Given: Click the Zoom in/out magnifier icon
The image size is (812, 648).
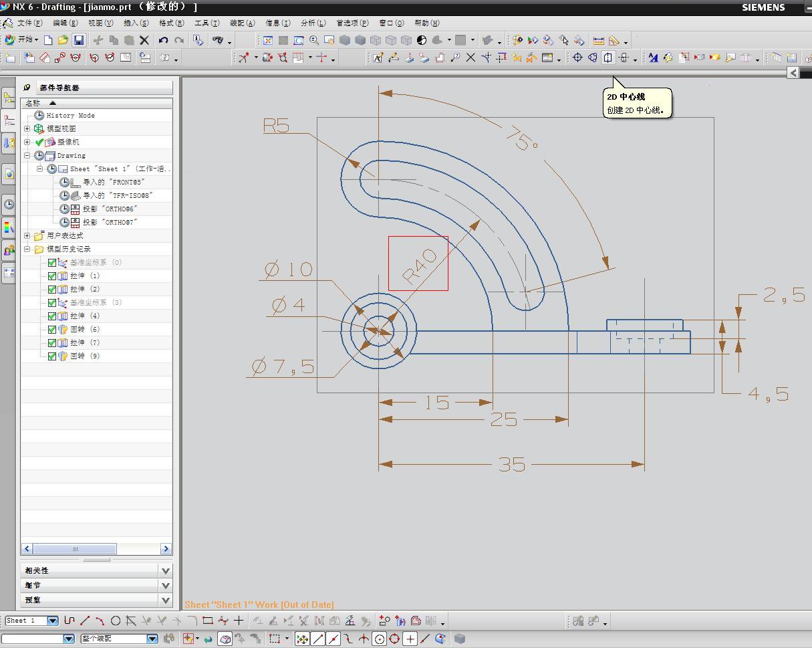Looking at the screenshot, I should pos(313,40).
